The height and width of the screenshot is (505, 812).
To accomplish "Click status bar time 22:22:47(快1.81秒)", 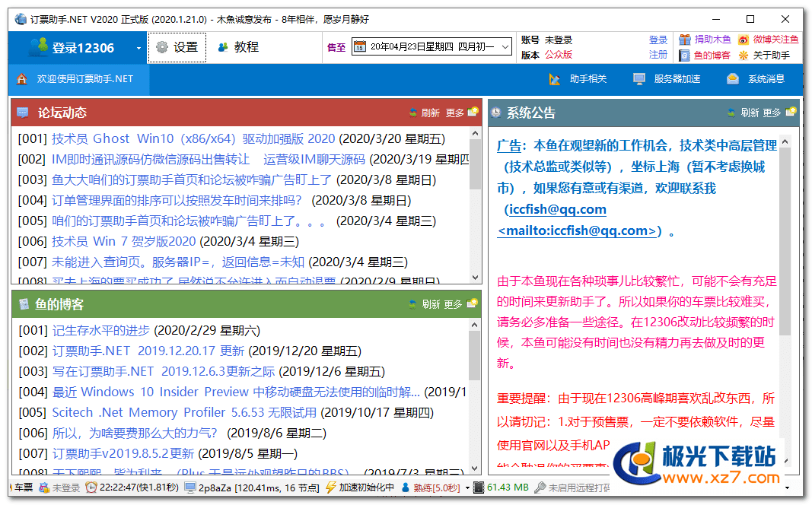I will (139, 488).
